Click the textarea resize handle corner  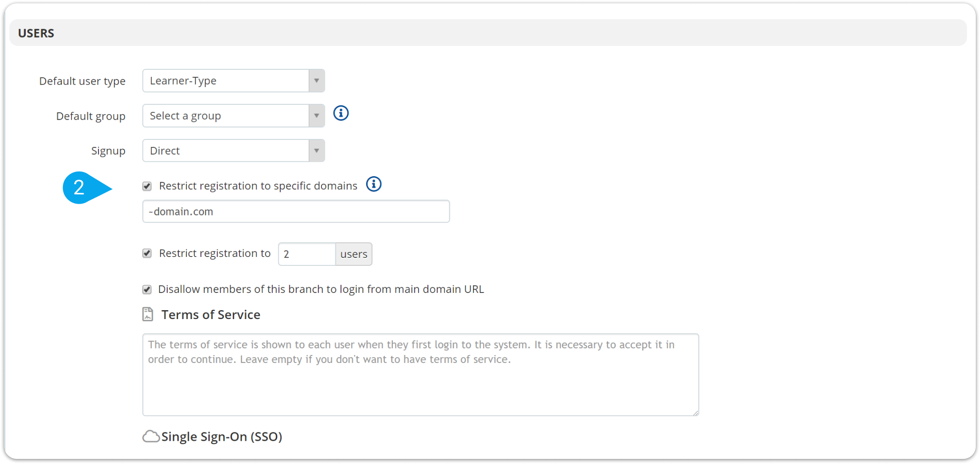(x=695, y=412)
